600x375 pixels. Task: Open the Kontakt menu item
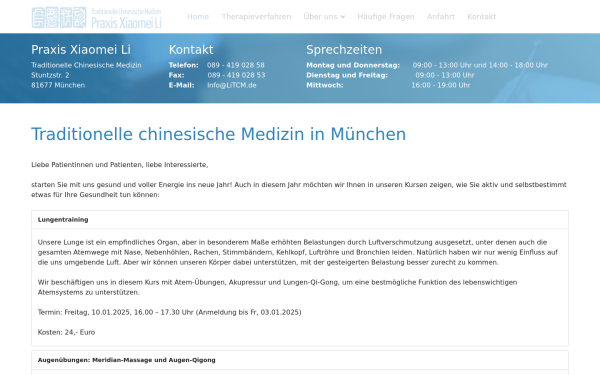[x=481, y=16]
